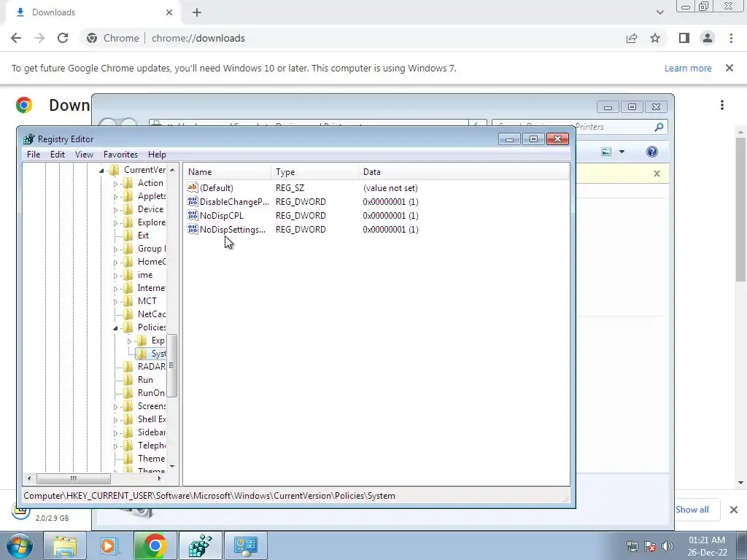
Task: Dismiss the Windows 7 update notice
Action: tap(729, 68)
